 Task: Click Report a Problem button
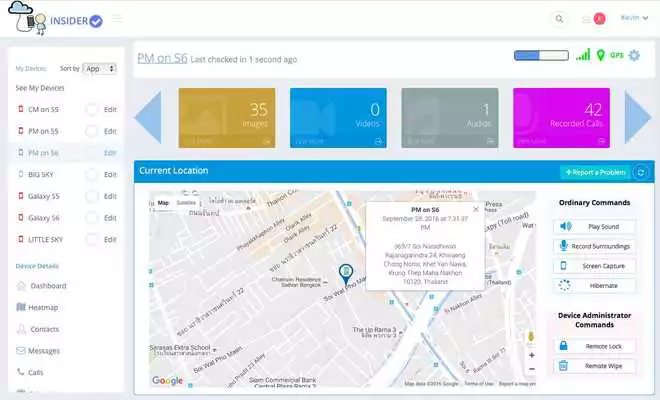(x=595, y=172)
